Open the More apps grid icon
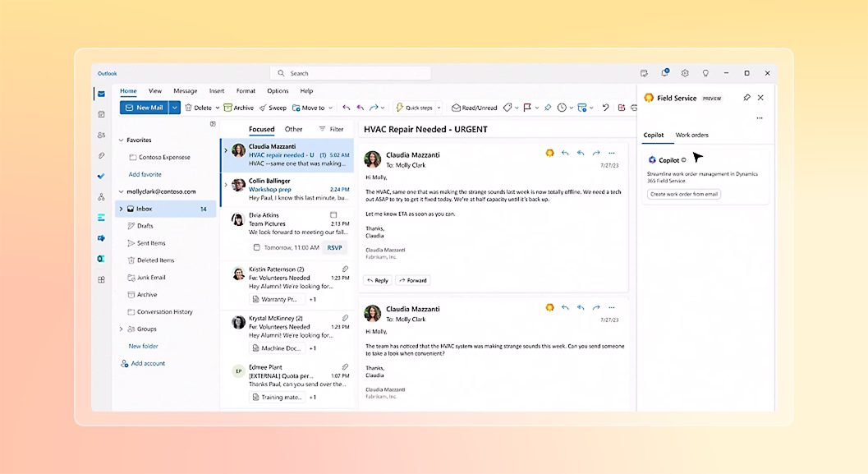Screen dimensions: 868x474 [101, 279]
